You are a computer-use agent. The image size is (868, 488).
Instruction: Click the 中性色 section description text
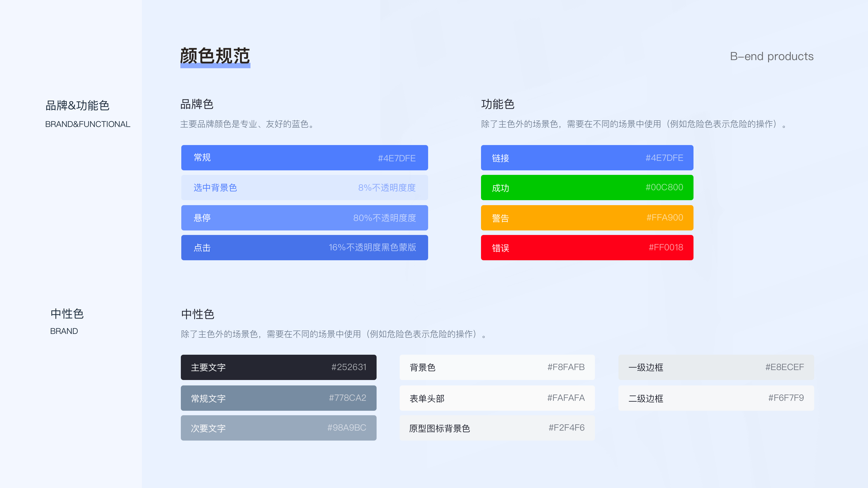click(334, 334)
